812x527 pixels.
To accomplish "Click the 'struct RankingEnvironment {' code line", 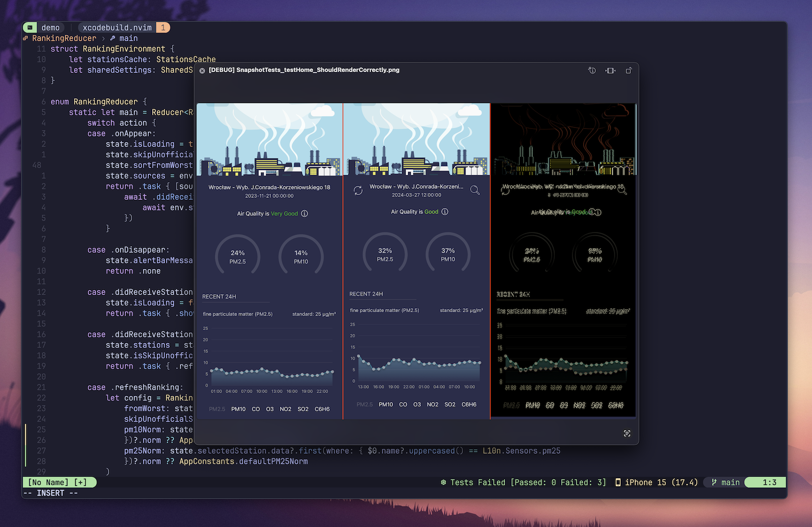I will click(112, 49).
